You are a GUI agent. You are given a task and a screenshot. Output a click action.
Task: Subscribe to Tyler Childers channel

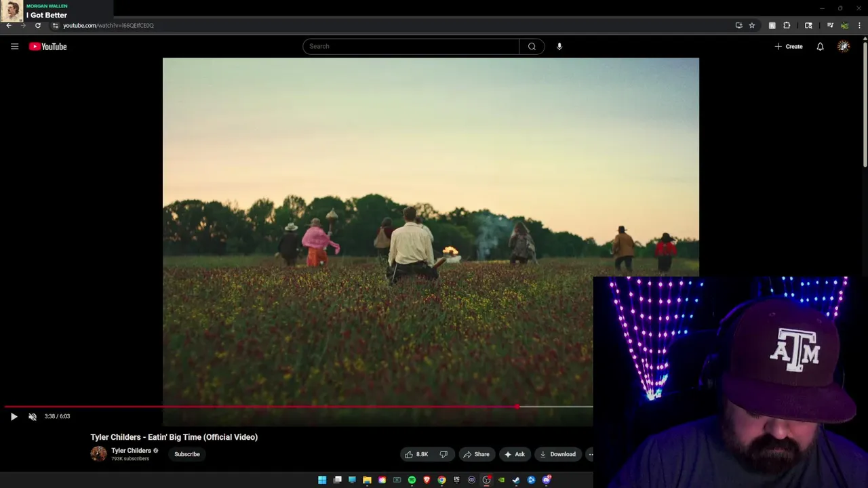(187, 454)
